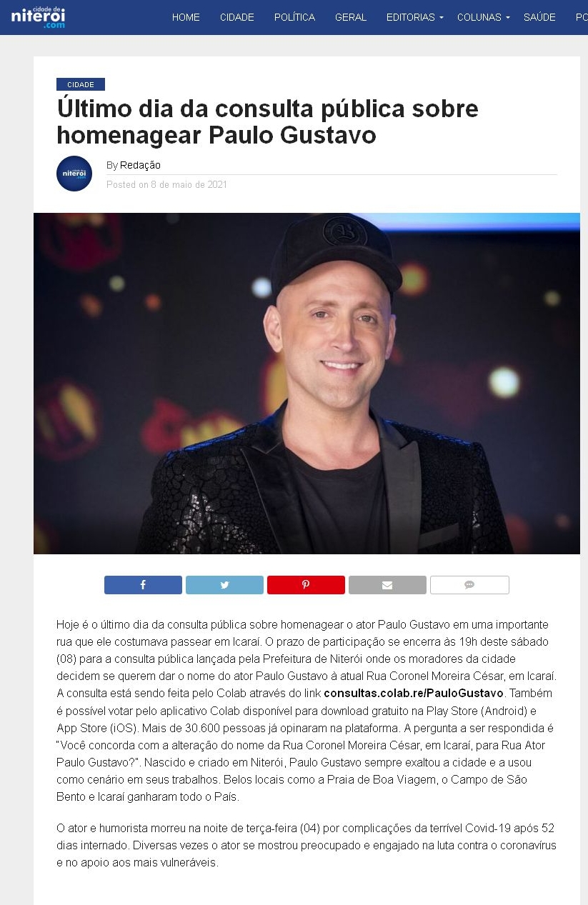This screenshot has width=588, height=905.
Task: Open the Cidade menu item
Action: [237, 17]
